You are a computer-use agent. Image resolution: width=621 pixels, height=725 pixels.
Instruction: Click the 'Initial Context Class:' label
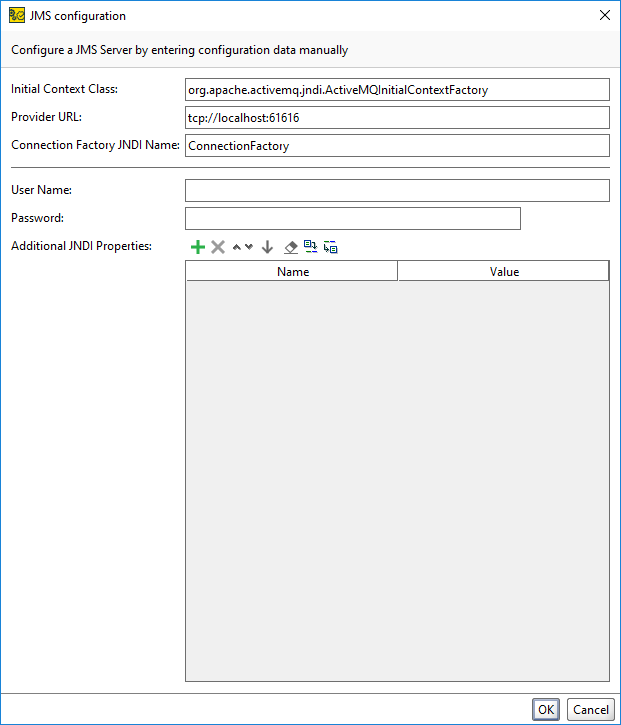64,89
